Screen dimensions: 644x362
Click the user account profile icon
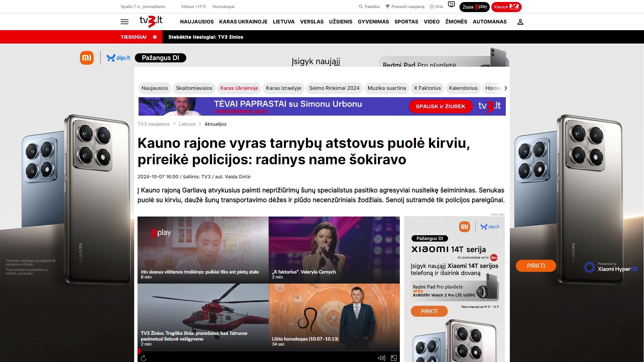pos(520,22)
